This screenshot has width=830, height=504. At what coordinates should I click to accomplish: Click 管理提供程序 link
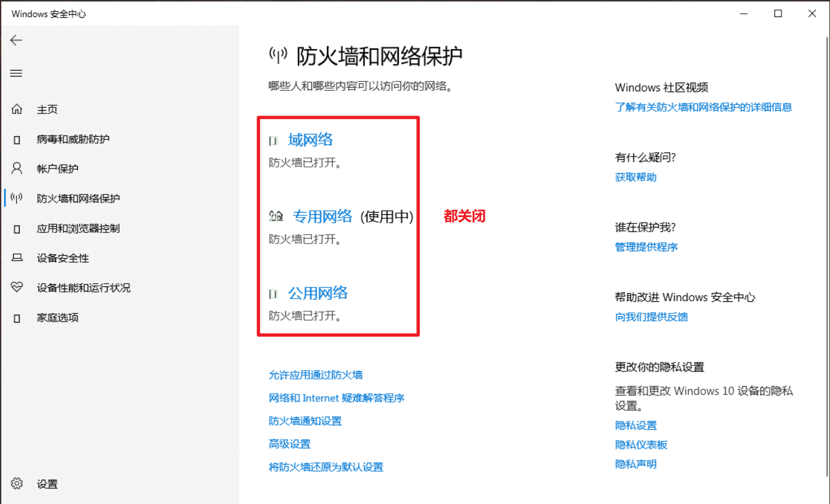646,247
